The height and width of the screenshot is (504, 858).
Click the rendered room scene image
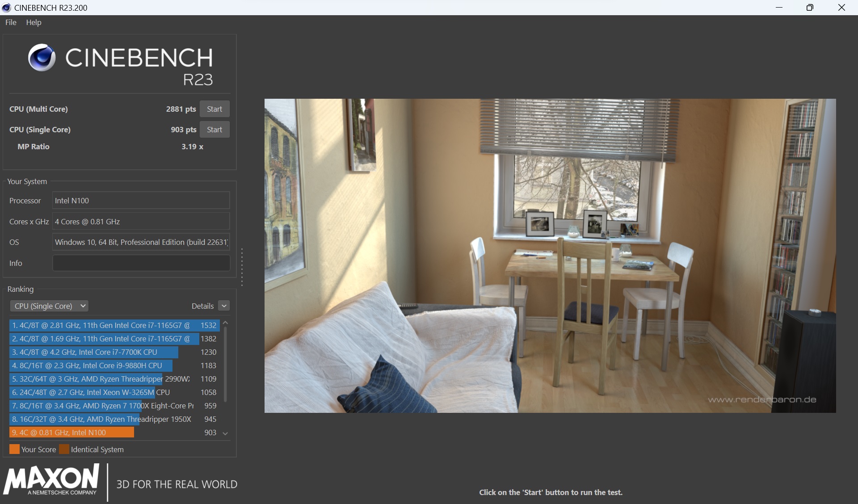coord(550,256)
